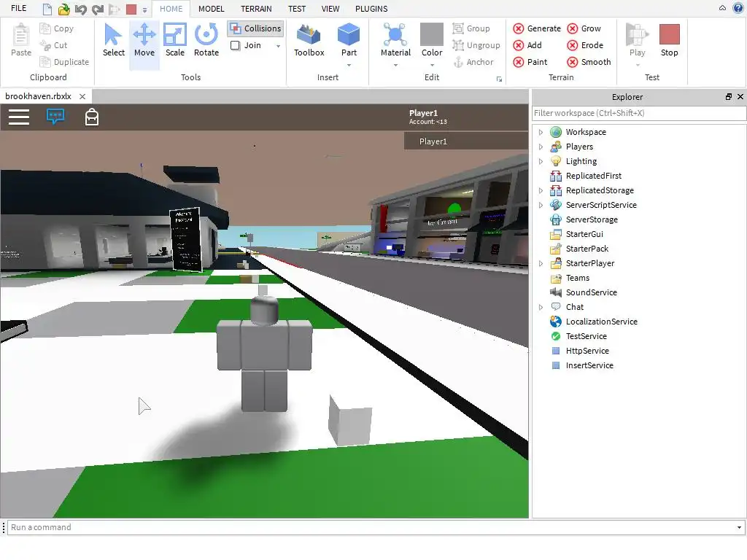
Task: Open the Color dropdown arrow
Action: 432,65
